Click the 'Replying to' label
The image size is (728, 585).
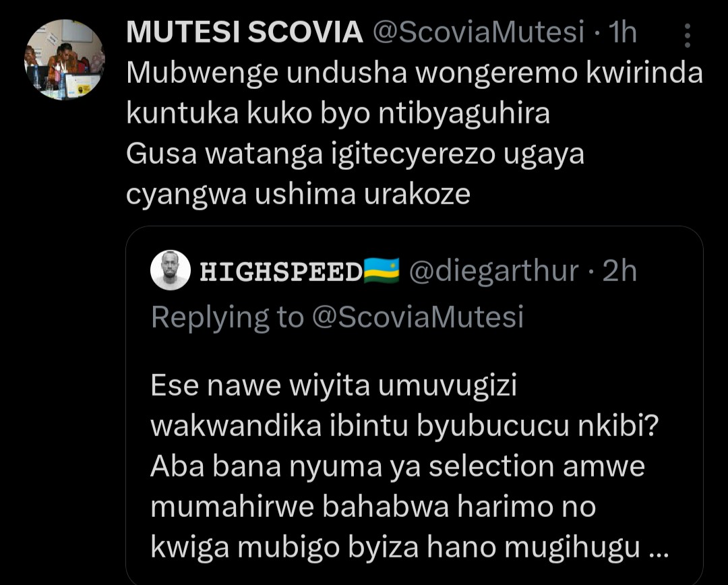228,317
